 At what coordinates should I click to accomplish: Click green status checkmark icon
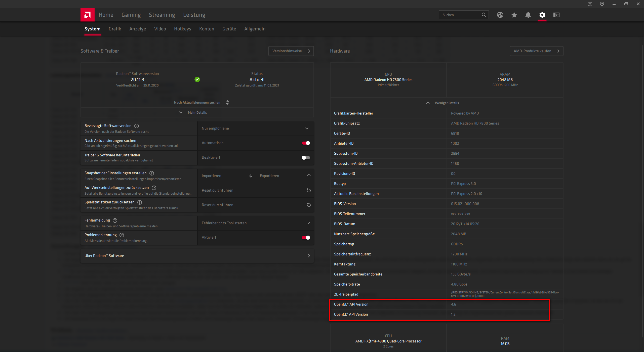pos(197,79)
